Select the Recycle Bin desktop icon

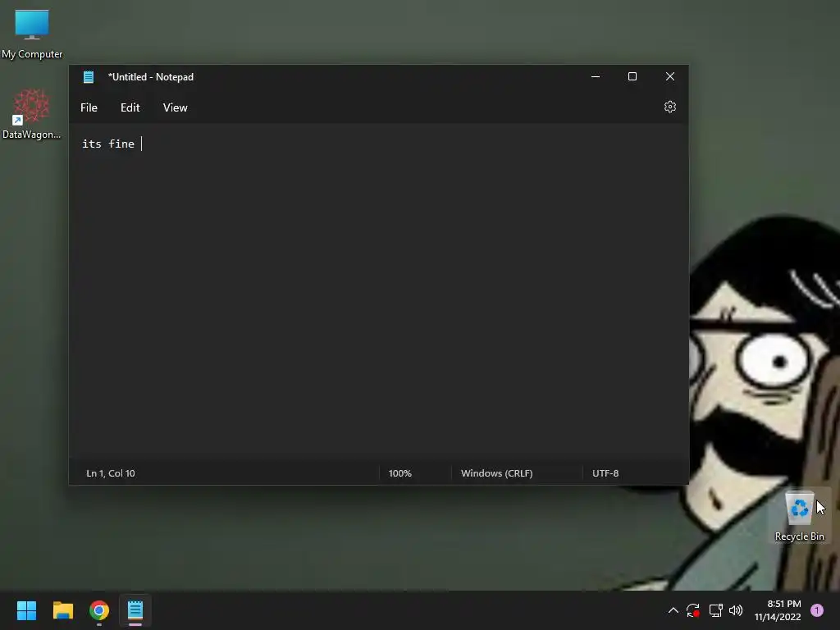pyautogui.click(x=799, y=516)
